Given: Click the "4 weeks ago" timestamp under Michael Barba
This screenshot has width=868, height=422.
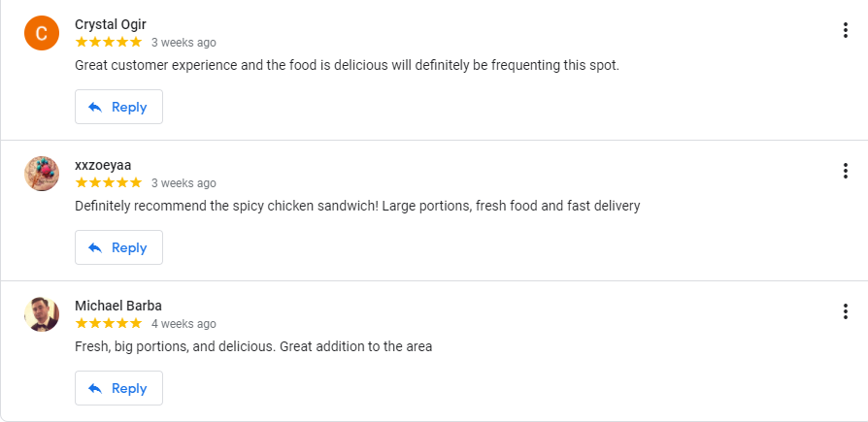Looking at the screenshot, I should click(184, 324).
